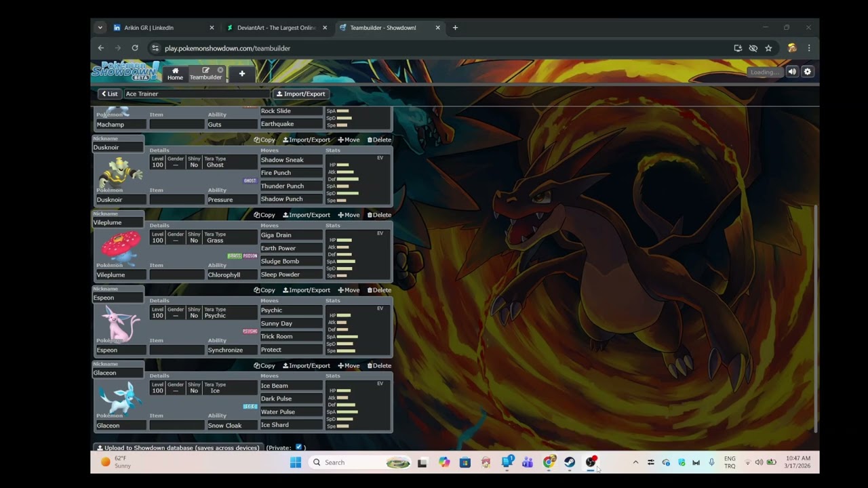Open Chrome three-dot menu
This screenshot has height=488, width=868.
(808, 48)
